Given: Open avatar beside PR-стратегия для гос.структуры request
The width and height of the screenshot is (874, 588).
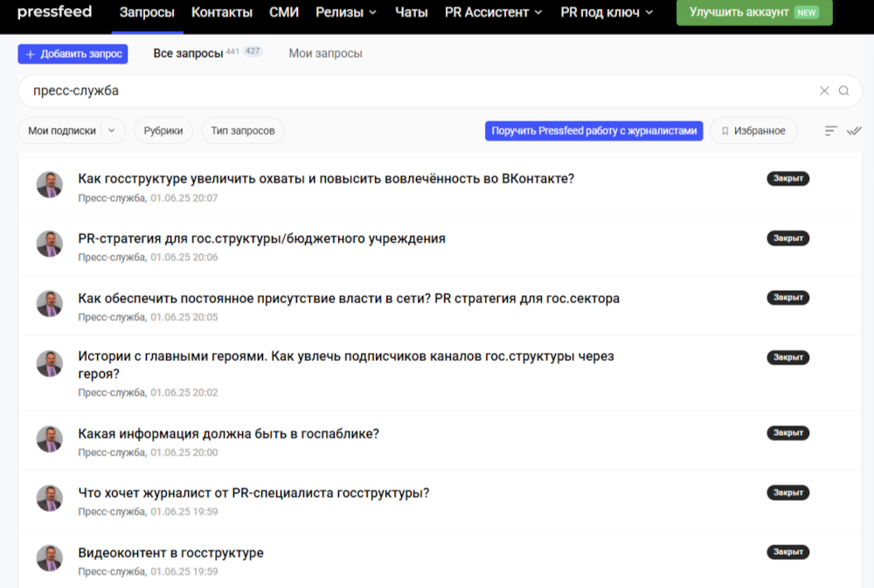Looking at the screenshot, I should 50,244.
